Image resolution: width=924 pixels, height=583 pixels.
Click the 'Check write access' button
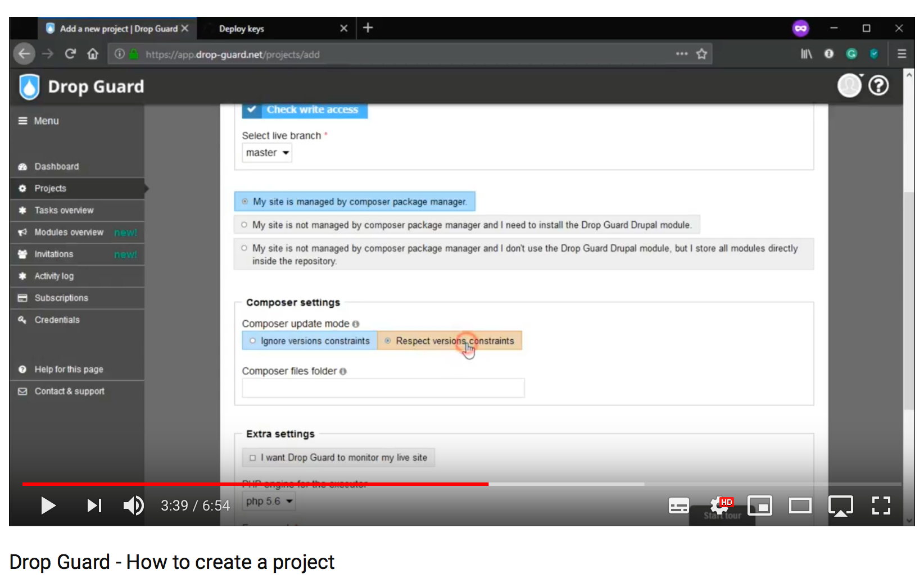tap(305, 110)
